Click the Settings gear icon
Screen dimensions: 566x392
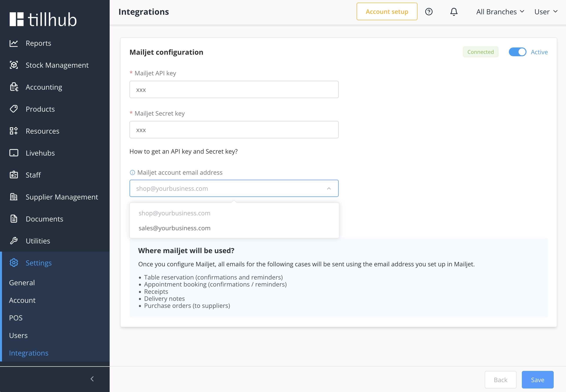click(x=14, y=263)
